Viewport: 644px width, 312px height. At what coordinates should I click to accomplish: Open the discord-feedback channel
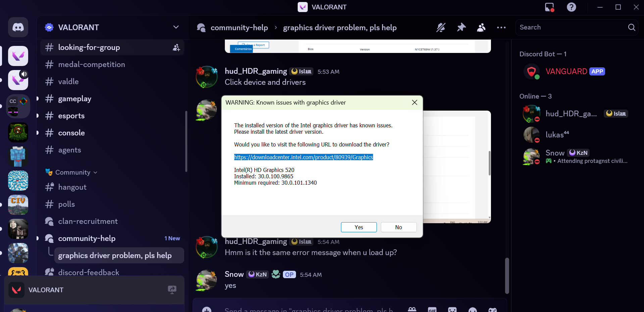pos(112,272)
